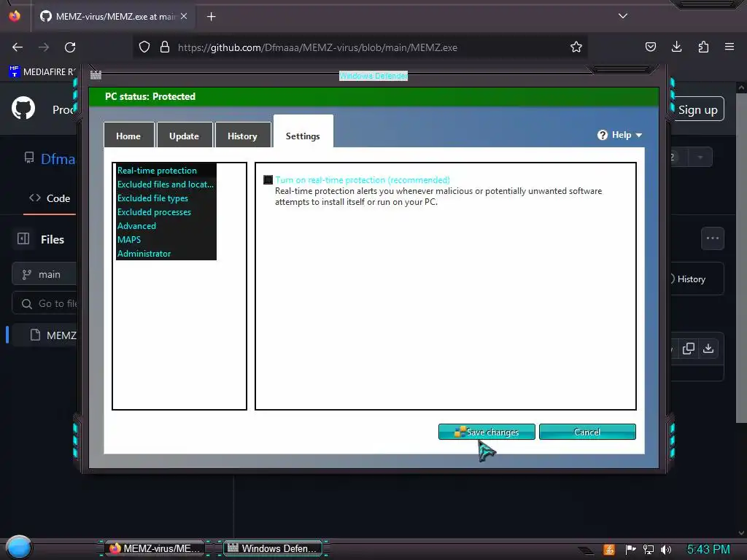Viewport: 747px width, 560px height.
Task: Toggle the real-time protection checkbox
Action: (268, 180)
